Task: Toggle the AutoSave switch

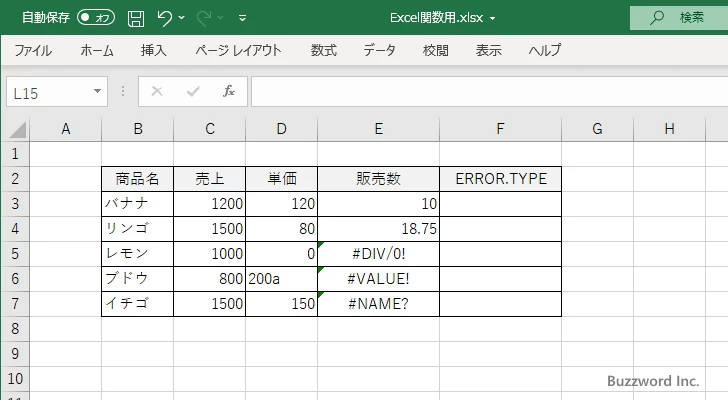Action: click(x=96, y=18)
